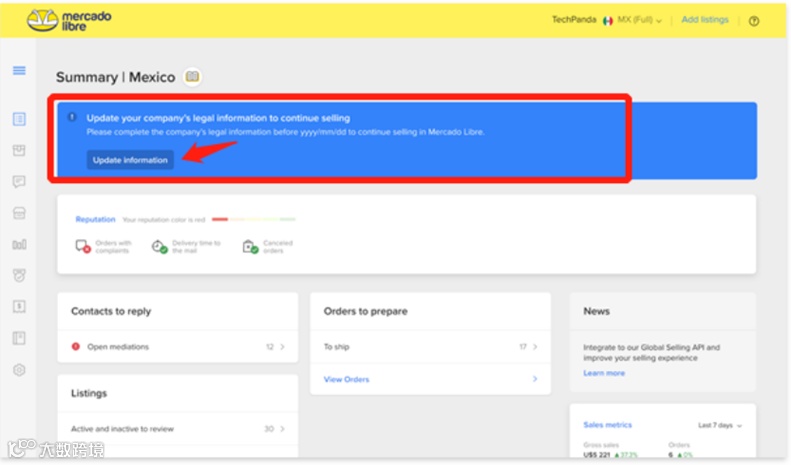Image resolution: width=791 pixels, height=465 pixels.
Task: Open the settings gear in the sidebar
Action: click(19, 370)
